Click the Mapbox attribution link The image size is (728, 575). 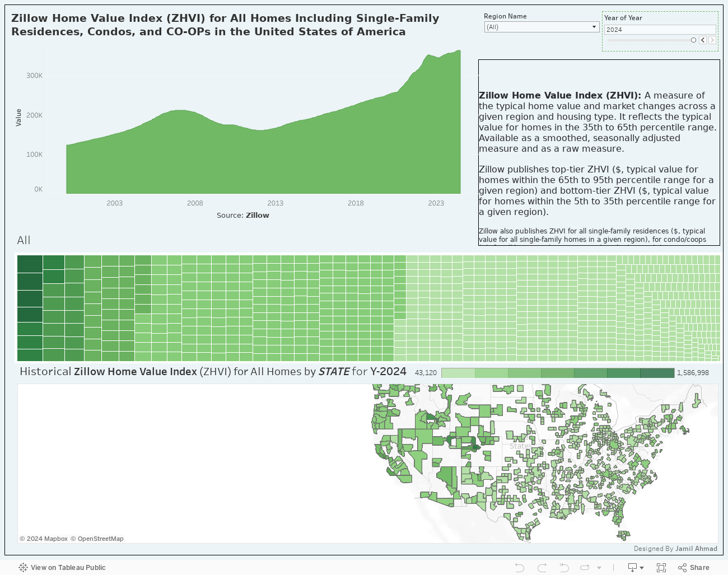click(x=44, y=539)
